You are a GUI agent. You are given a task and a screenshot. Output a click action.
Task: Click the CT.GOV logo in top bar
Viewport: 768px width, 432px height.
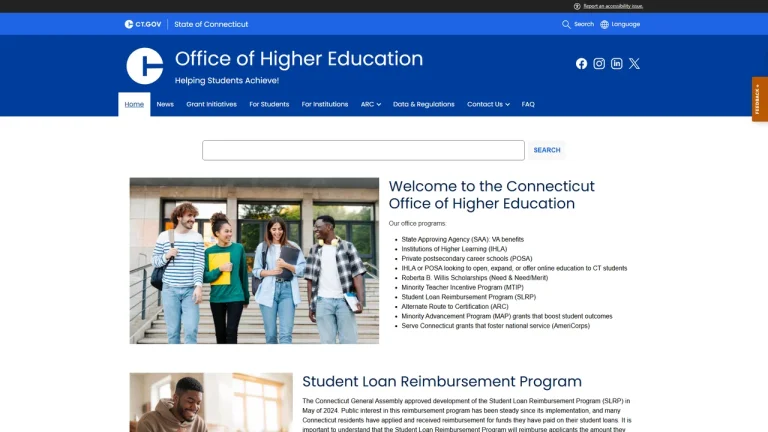(x=143, y=24)
